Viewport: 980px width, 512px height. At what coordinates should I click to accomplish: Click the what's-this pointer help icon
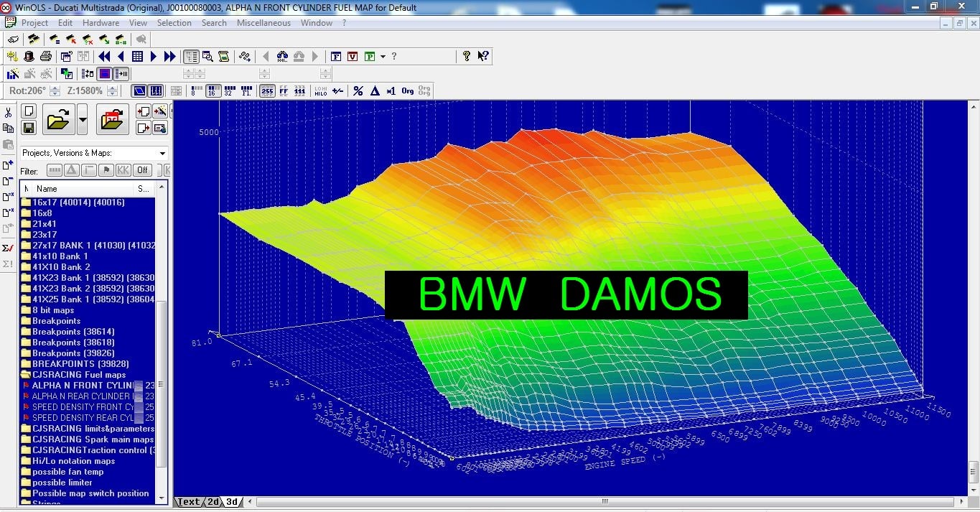[483, 56]
